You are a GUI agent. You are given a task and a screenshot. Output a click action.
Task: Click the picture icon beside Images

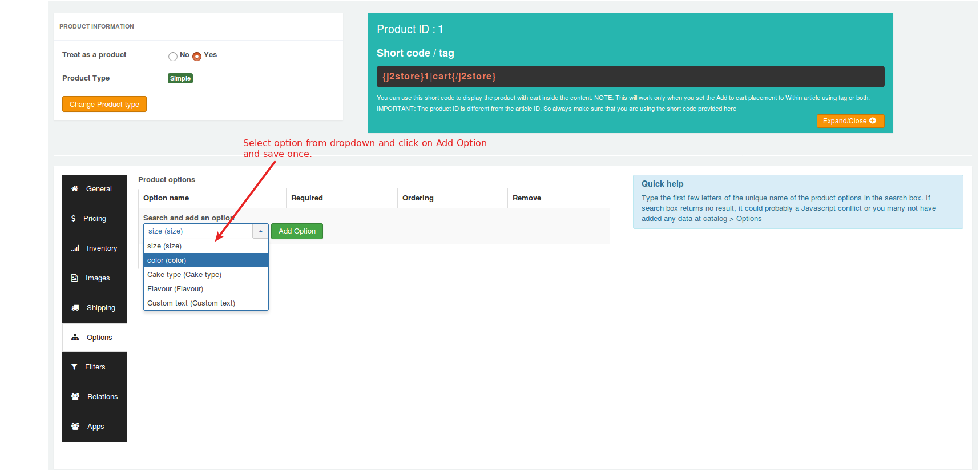pos(75,278)
